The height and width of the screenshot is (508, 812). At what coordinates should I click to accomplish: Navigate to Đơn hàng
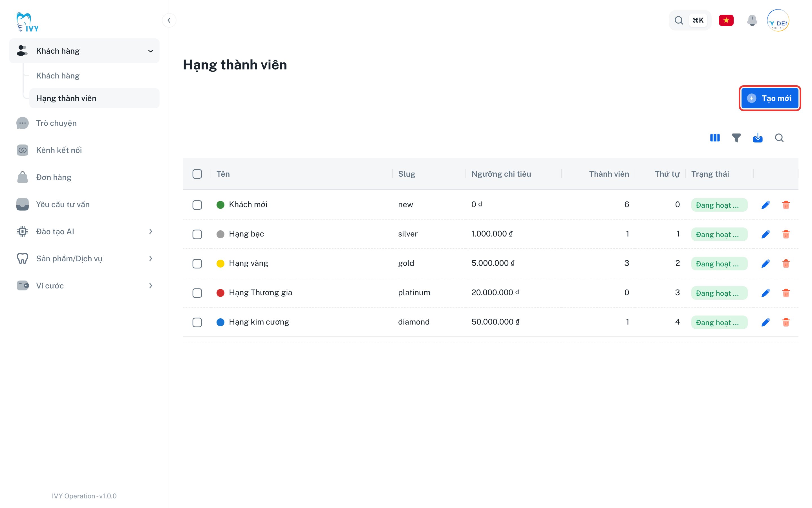point(84,178)
